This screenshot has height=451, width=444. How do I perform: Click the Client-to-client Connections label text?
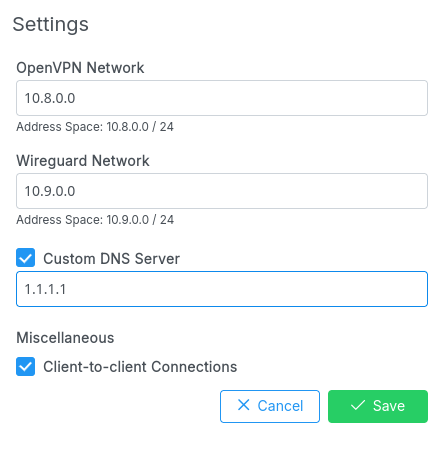pos(140,367)
